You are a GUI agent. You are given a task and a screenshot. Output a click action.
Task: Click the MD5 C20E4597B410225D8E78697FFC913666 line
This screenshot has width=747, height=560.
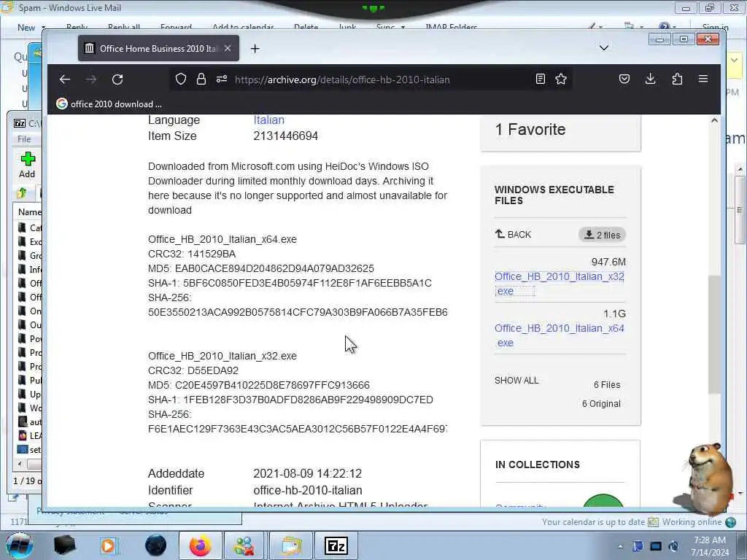[x=259, y=385]
